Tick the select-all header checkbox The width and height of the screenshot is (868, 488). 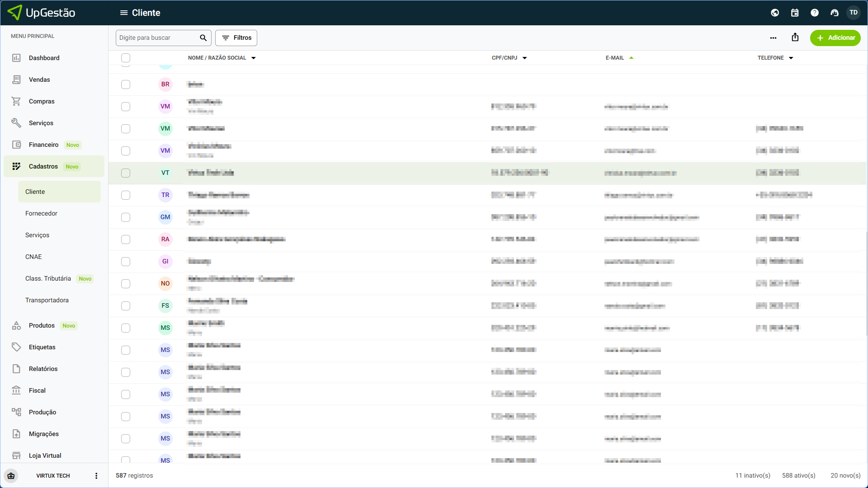(x=126, y=58)
